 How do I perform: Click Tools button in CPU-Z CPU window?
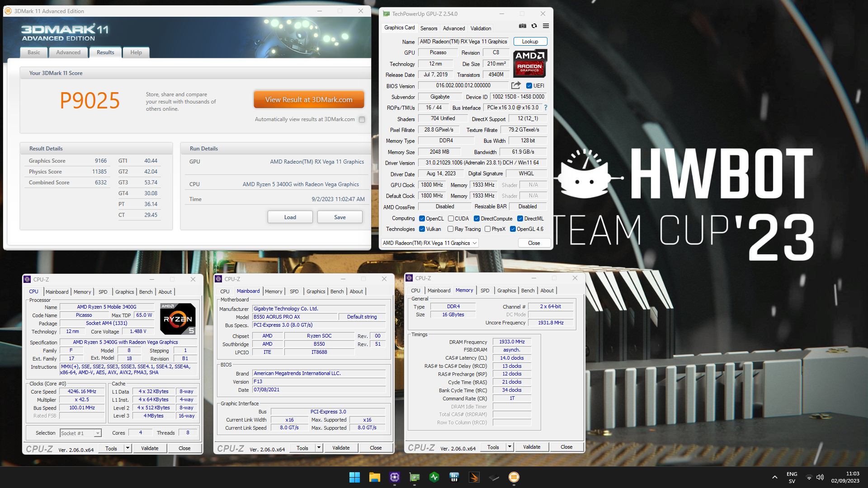[111, 448]
